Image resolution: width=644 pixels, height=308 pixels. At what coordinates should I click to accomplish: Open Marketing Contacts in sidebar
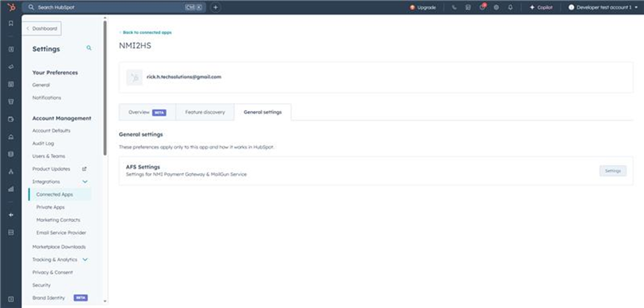point(58,220)
